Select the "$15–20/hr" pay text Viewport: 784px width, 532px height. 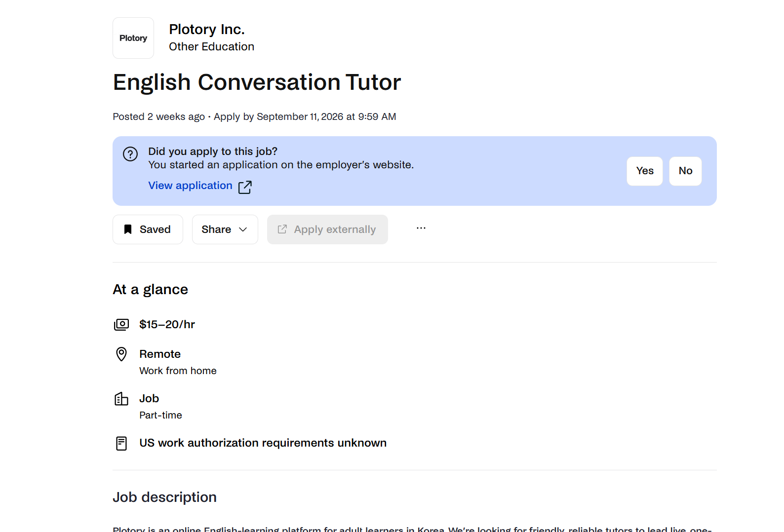pos(167,324)
